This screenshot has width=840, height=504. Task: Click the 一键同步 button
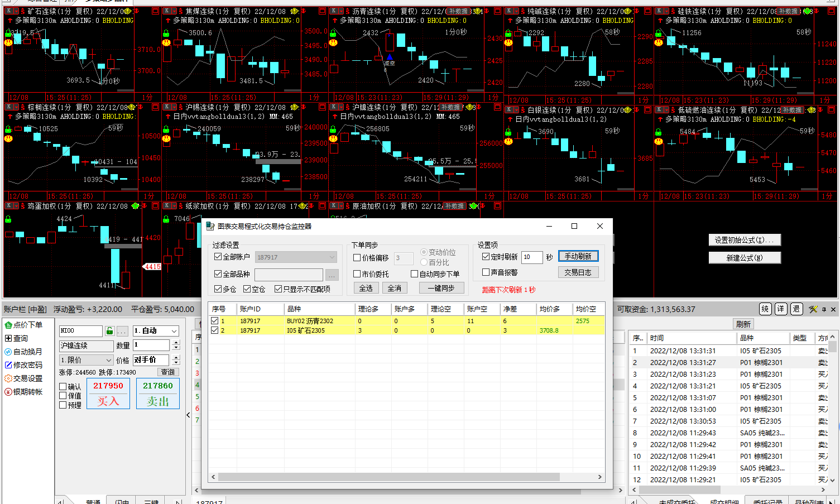coord(441,288)
